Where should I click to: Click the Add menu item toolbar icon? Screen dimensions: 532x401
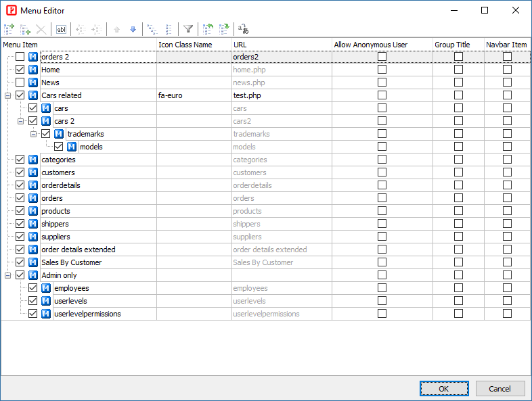[9, 29]
